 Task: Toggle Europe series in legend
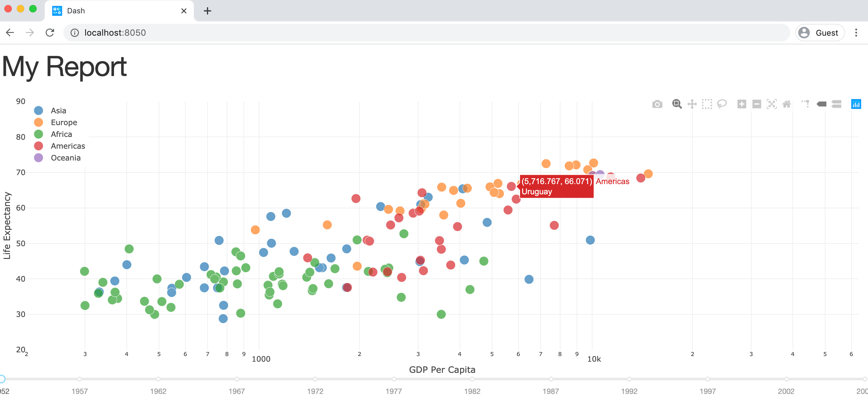click(x=64, y=123)
